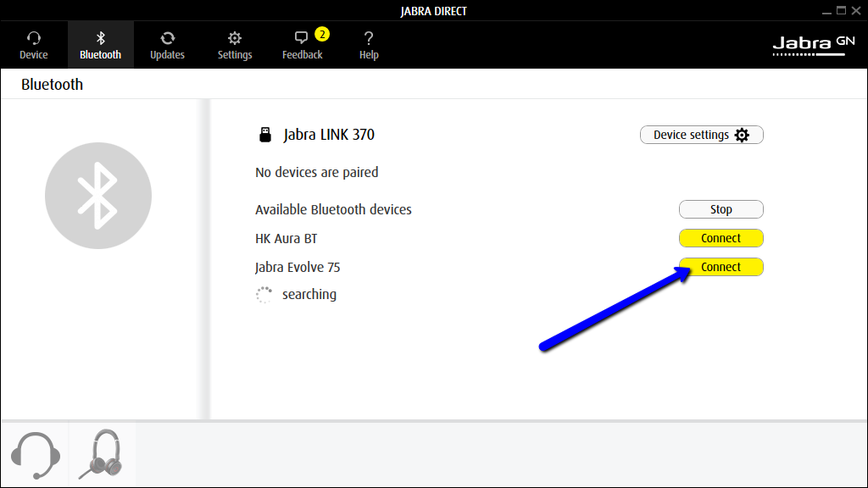Close the Jabra Direct window

tap(856, 10)
